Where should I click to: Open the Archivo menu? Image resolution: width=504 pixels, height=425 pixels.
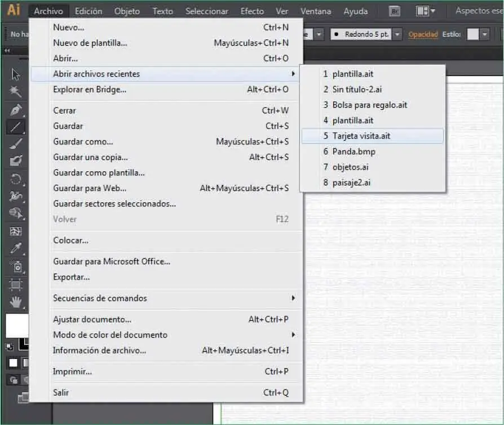[48, 11]
